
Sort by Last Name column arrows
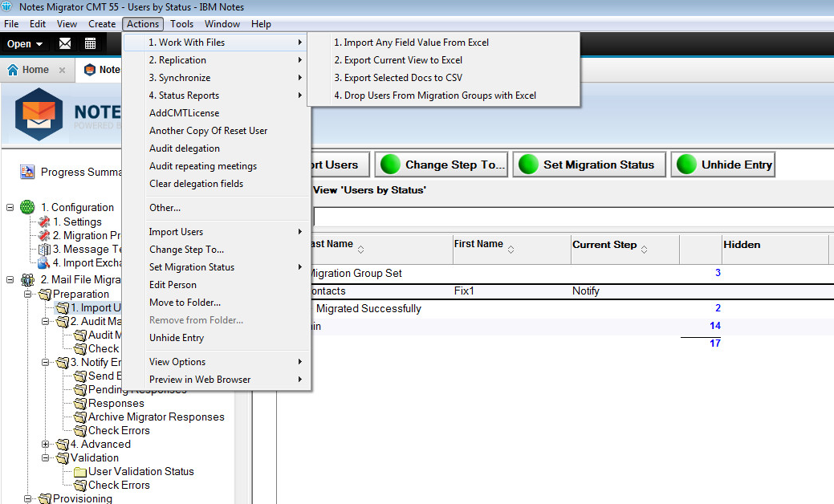click(360, 250)
